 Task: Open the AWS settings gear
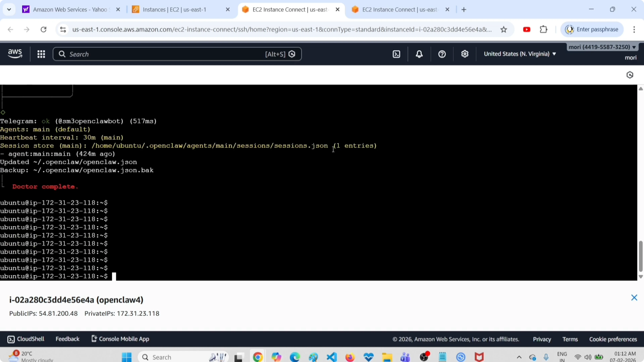pos(464,54)
